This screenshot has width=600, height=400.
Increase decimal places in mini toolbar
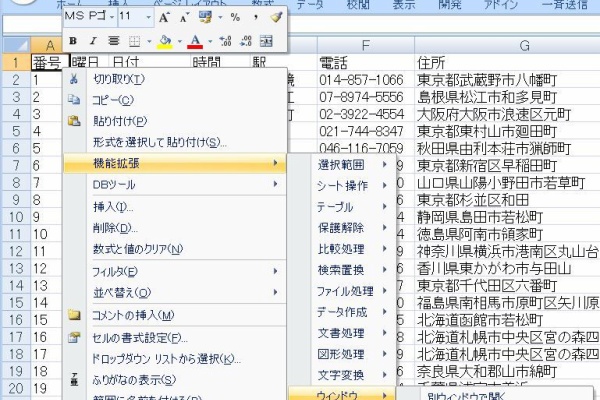click(225, 41)
